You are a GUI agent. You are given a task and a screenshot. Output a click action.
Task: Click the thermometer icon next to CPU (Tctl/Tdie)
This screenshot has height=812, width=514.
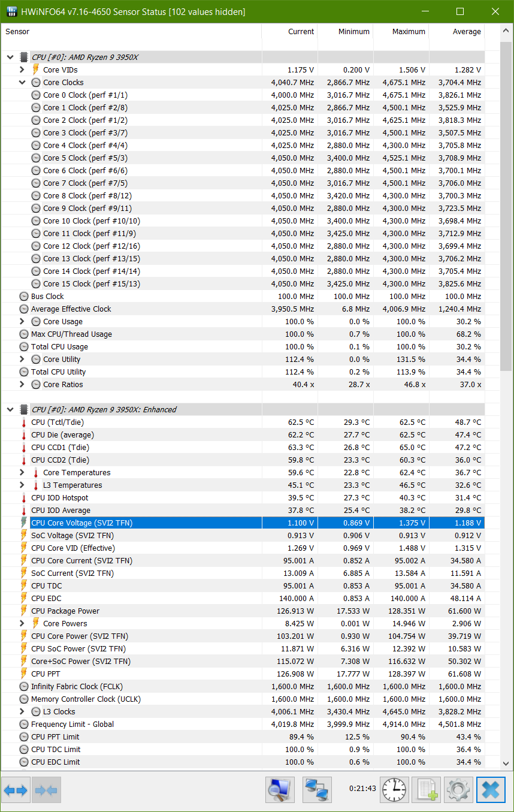(x=24, y=422)
